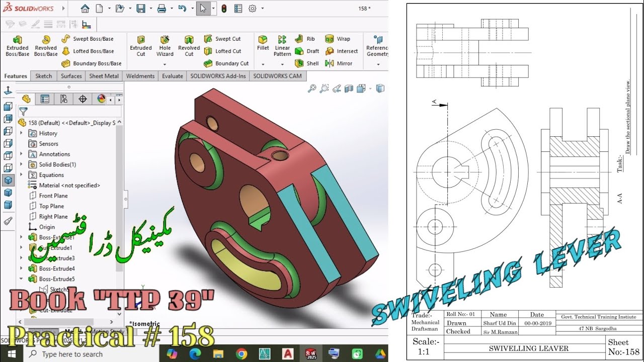Screen dimensions: 644x362
Task: Open Microsoft Edge from the taskbar
Action: (195, 354)
